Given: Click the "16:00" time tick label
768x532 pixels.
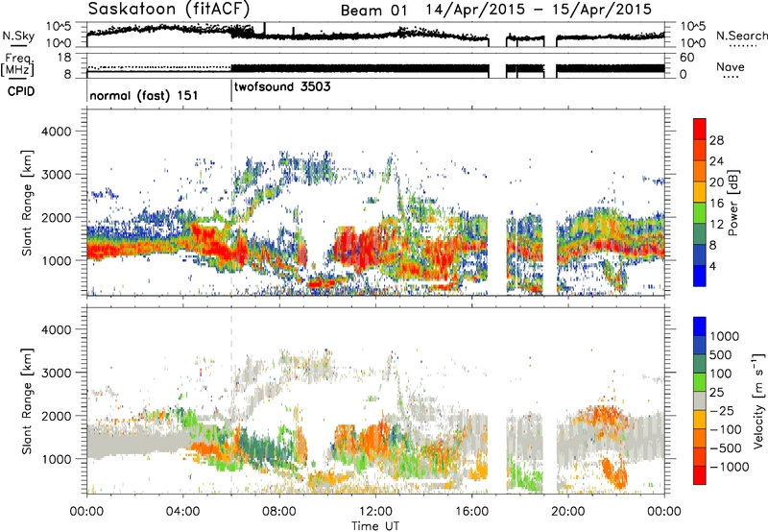Looking at the screenshot, I should (471, 512).
